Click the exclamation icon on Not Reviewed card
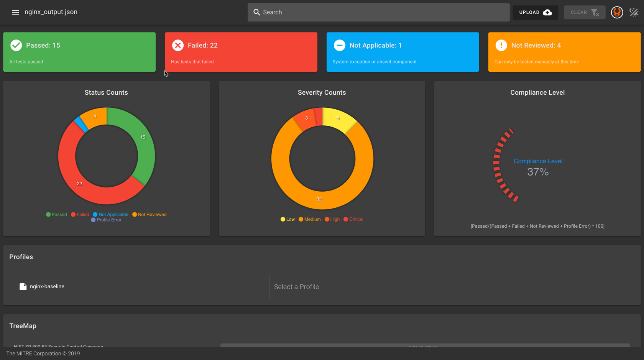The height and width of the screenshot is (360, 644). pyautogui.click(x=501, y=45)
